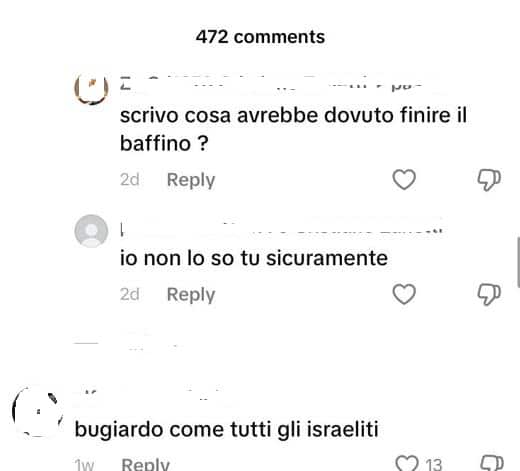Open the avatar beside the "bugiardo" comment
The image size is (520, 471).
[38, 412]
